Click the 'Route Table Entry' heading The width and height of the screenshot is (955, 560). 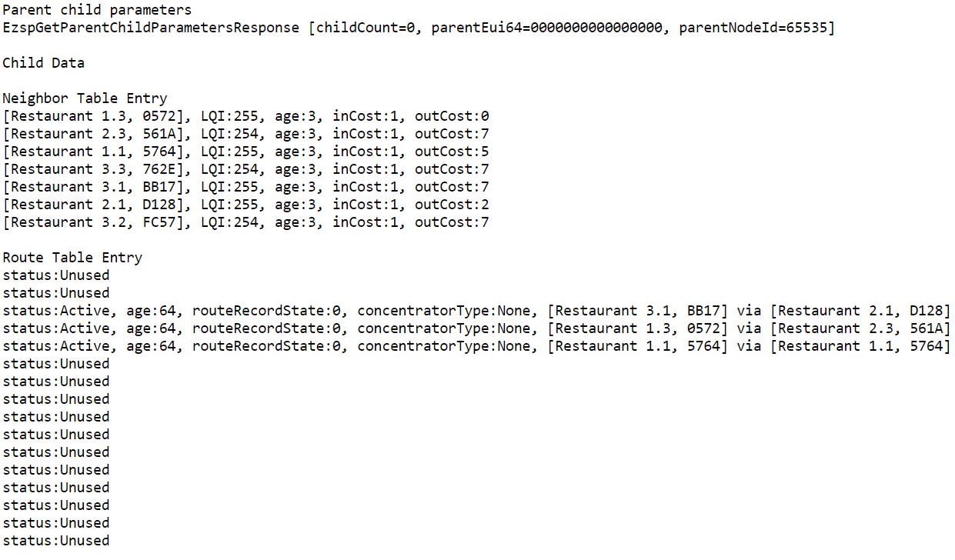point(72,258)
